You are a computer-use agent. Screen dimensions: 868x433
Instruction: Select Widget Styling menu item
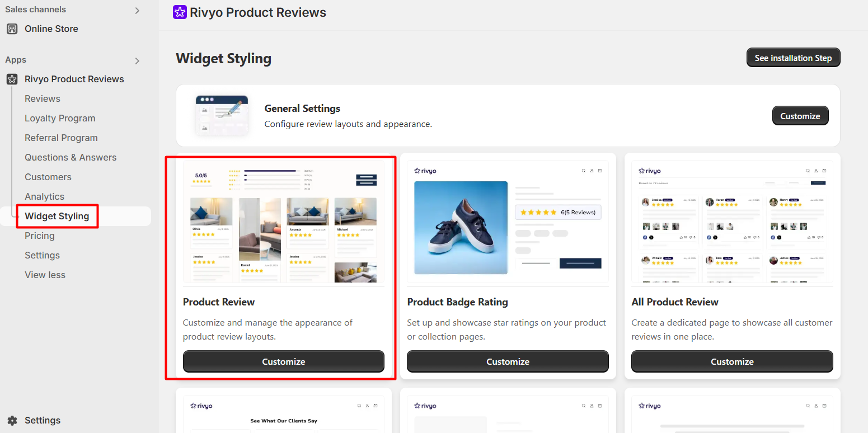pos(57,216)
